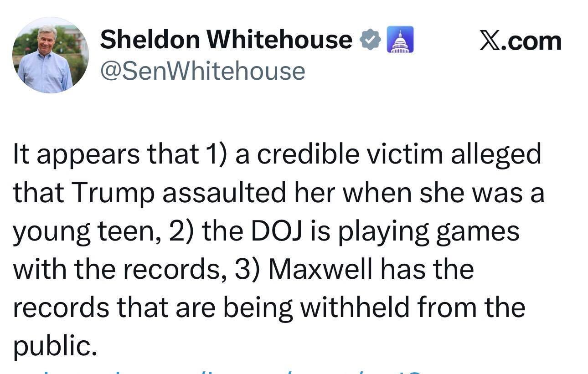Click the Capitol building government badge
Image resolution: width=588 pixels, height=374 pixels.
tap(400, 40)
